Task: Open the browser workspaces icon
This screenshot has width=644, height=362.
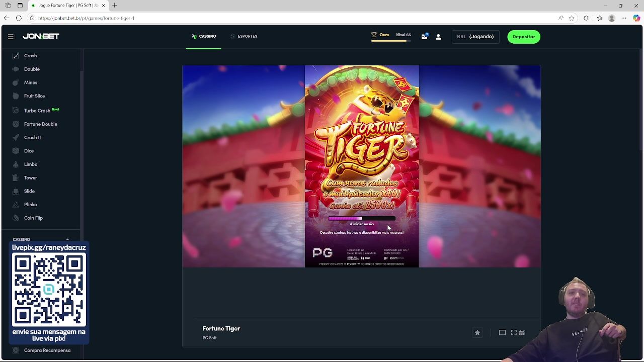Action: click(x=8, y=6)
